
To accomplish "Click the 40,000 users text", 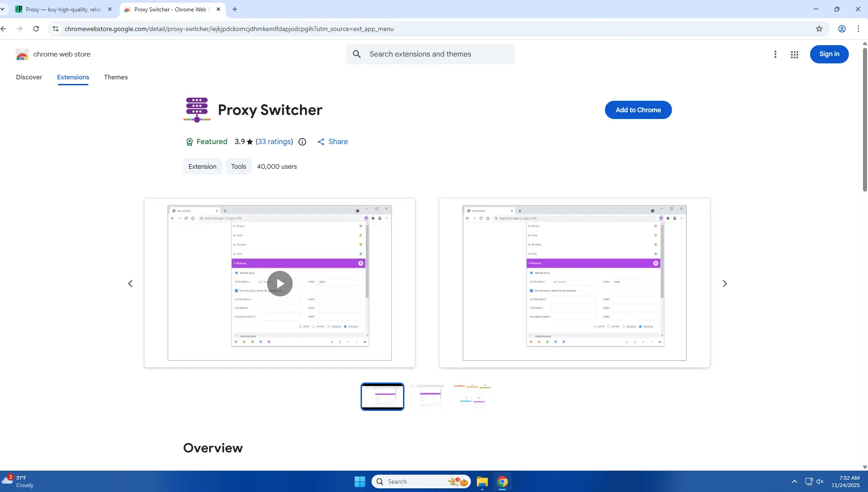I will click(277, 166).
